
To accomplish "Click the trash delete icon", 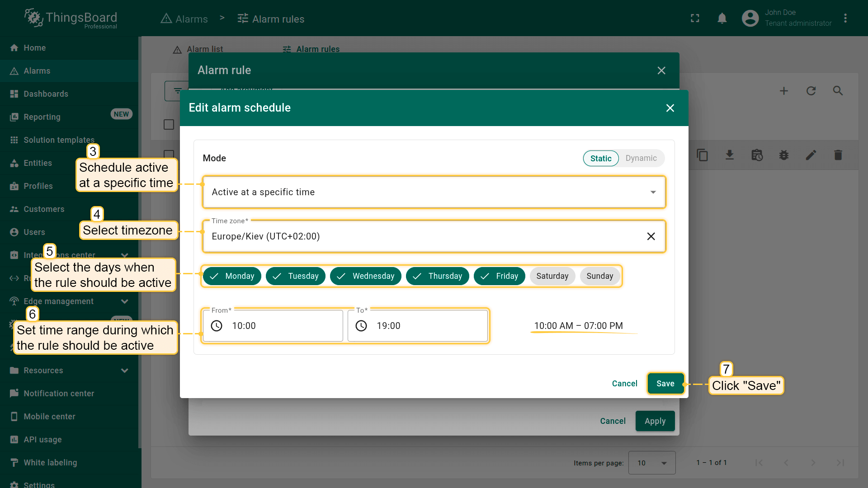I will [x=838, y=155].
